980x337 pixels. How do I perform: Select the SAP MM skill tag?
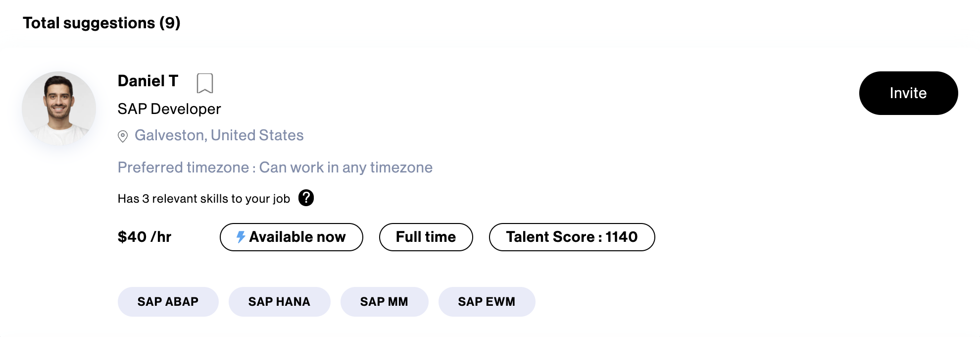click(384, 302)
